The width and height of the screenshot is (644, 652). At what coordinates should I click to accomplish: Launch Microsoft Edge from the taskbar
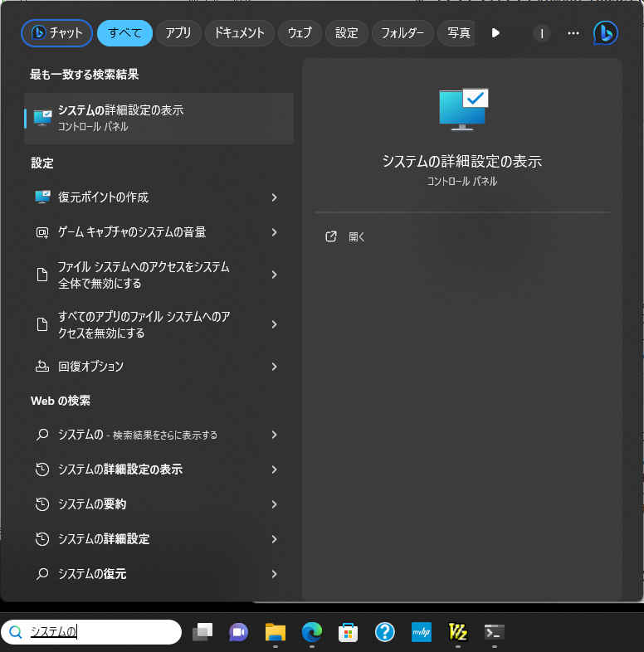click(312, 633)
